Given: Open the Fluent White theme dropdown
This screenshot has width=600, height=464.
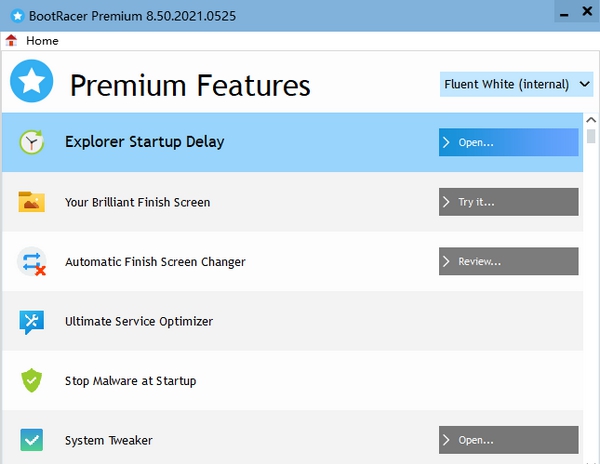Looking at the screenshot, I should pyautogui.click(x=517, y=84).
